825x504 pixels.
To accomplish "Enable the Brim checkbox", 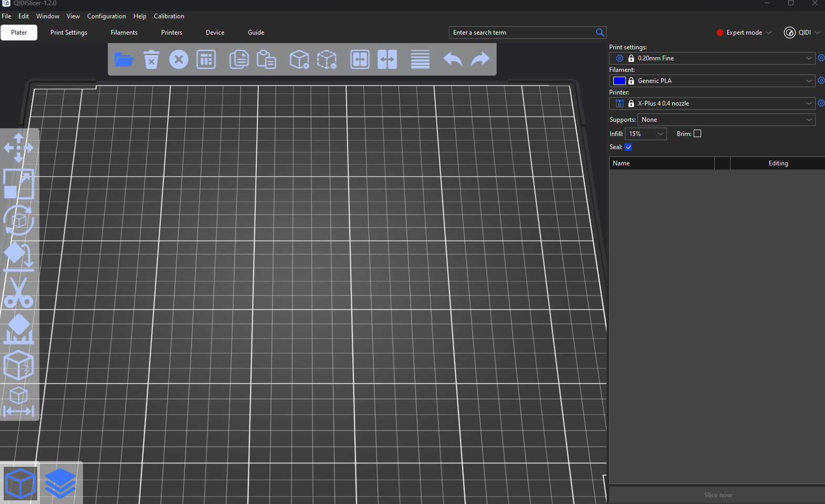I will coord(697,134).
